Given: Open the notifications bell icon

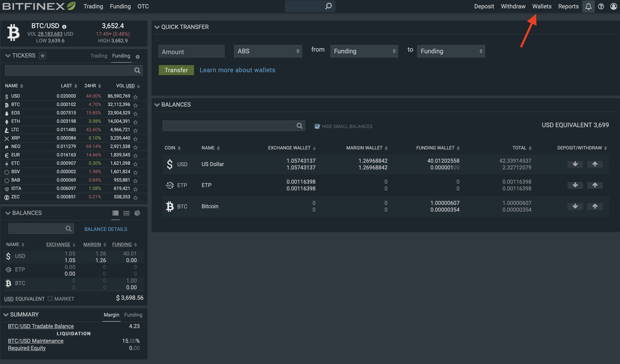Looking at the screenshot, I should pyautogui.click(x=588, y=6).
